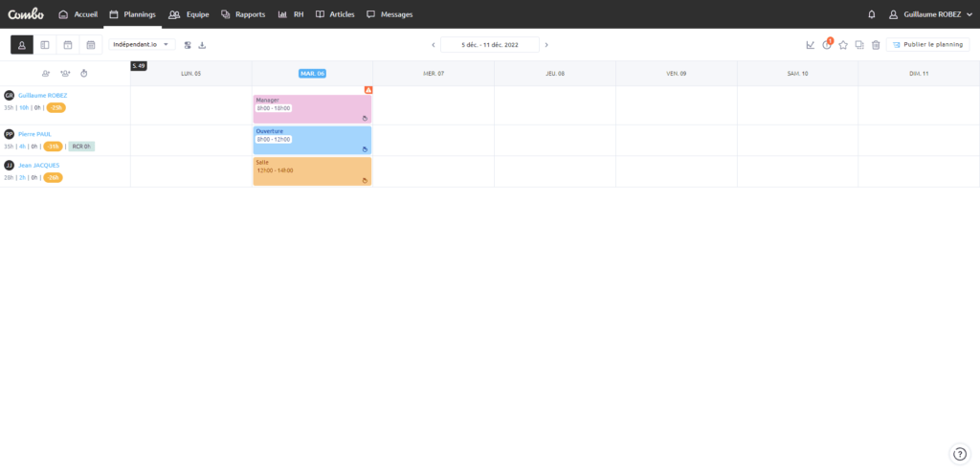Click the GR avatar
The height and width of the screenshot is (474, 980).
[9, 95]
